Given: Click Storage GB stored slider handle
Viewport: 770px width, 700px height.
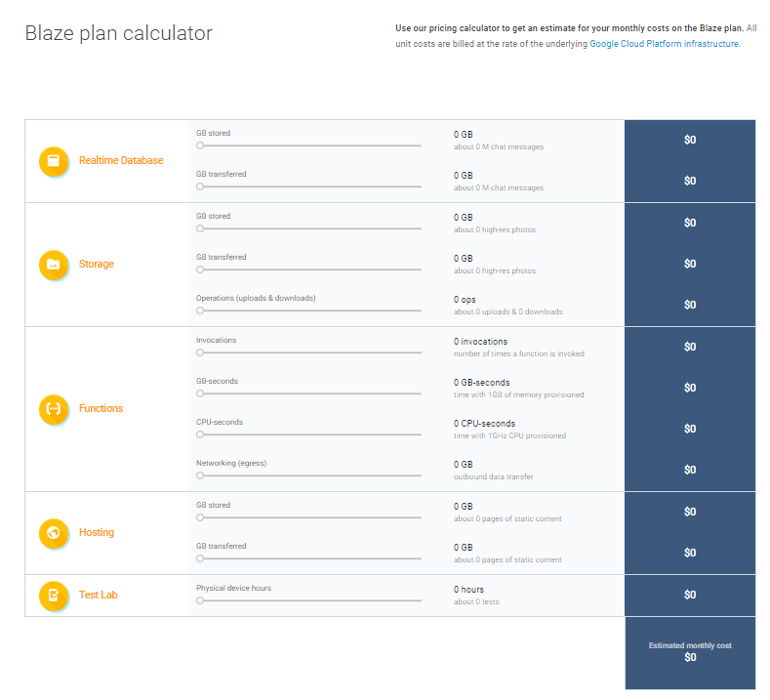Looking at the screenshot, I should (200, 228).
